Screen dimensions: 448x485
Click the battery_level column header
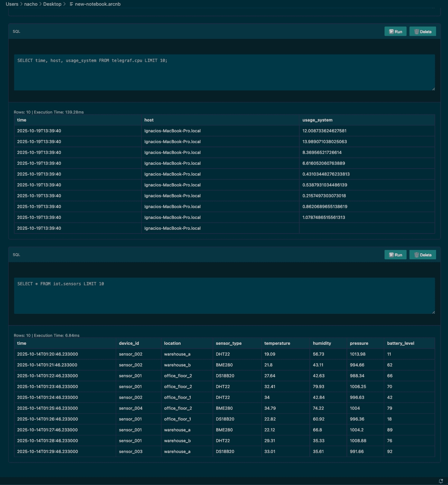(x=401, y=343)
